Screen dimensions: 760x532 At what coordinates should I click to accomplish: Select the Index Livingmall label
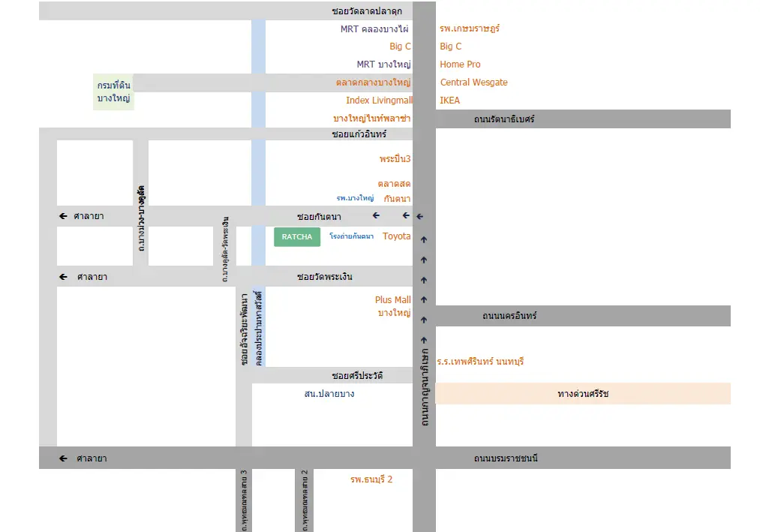379,101
